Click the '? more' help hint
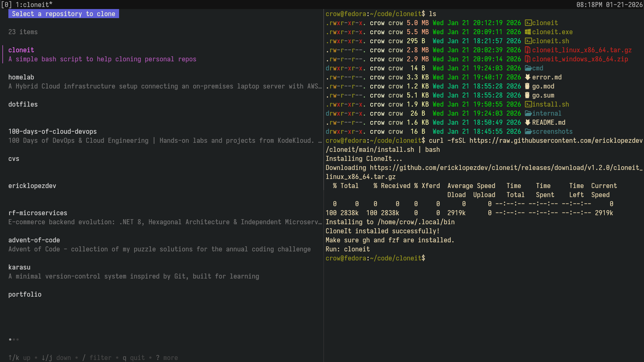Viewport: 644px width, 362px height. coord(167,358)
